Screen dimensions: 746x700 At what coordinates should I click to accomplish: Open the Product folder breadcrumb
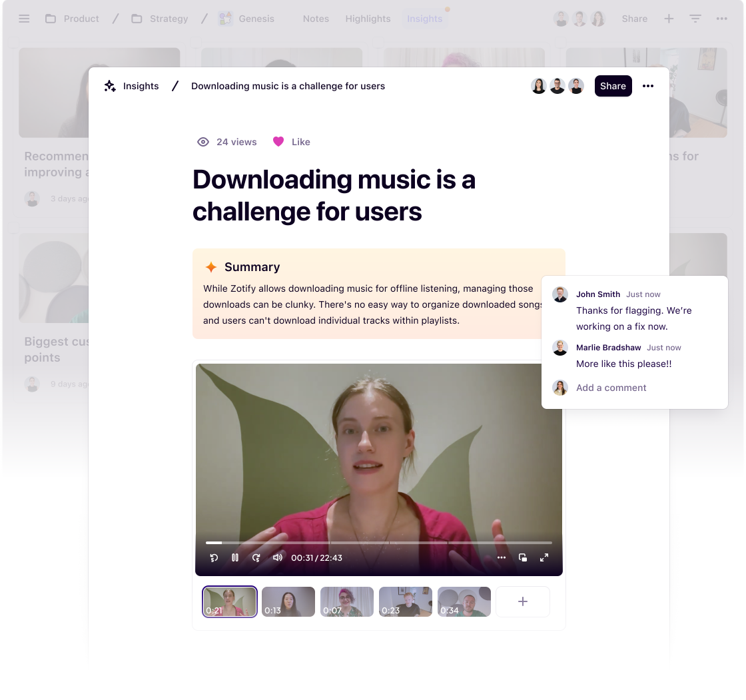72,19
